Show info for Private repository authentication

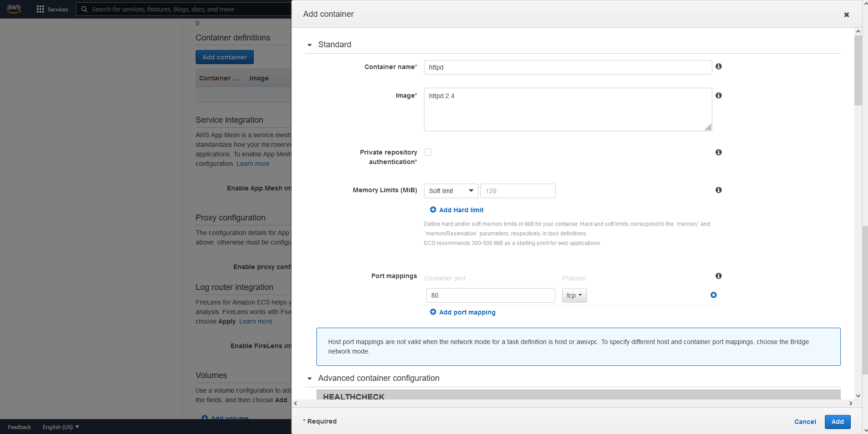[x=719, y=152]
